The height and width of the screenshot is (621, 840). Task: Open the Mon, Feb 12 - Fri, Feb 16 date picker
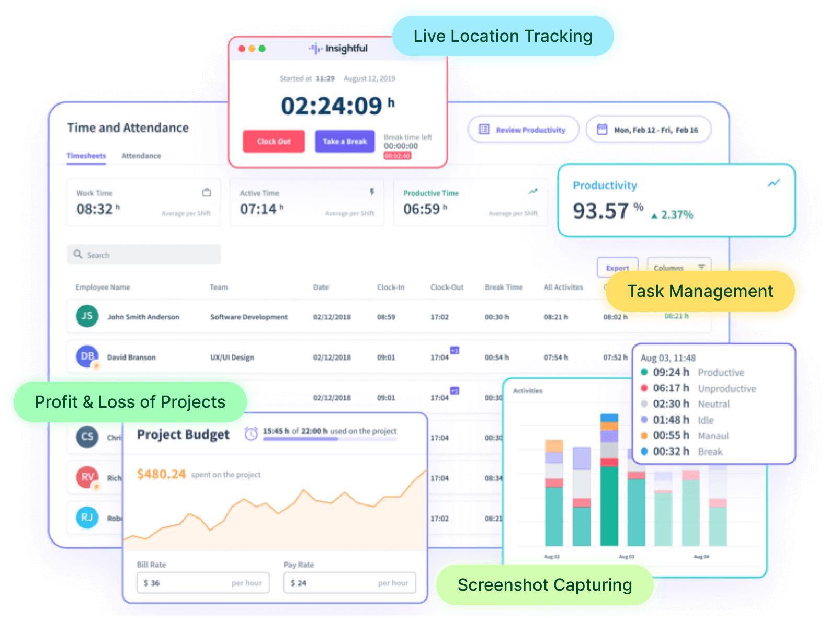click(x=649, y=129)
